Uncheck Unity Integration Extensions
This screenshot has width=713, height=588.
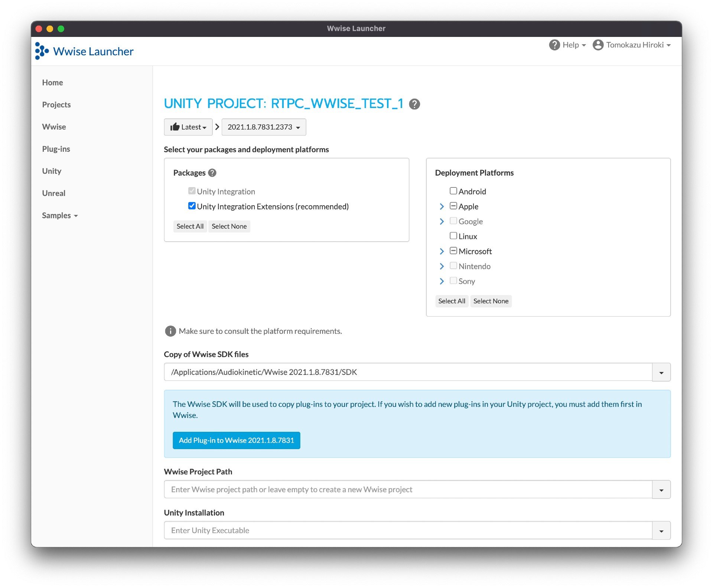click(x=192, y=206)
